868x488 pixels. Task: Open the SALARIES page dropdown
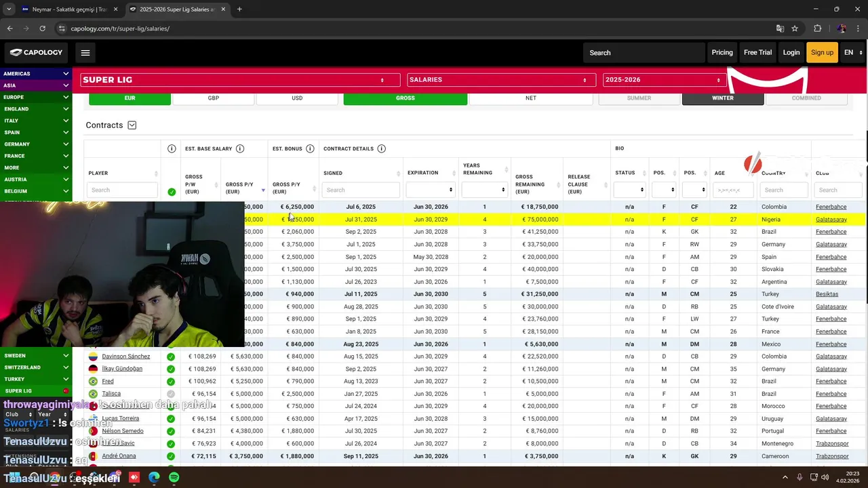(x=500, y=80)
